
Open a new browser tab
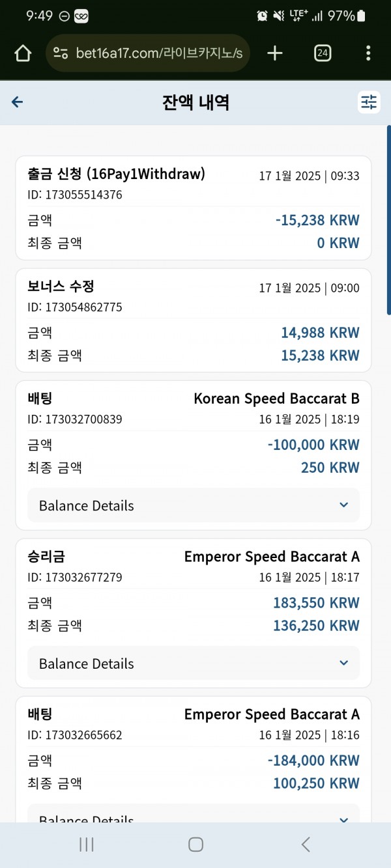275,53
